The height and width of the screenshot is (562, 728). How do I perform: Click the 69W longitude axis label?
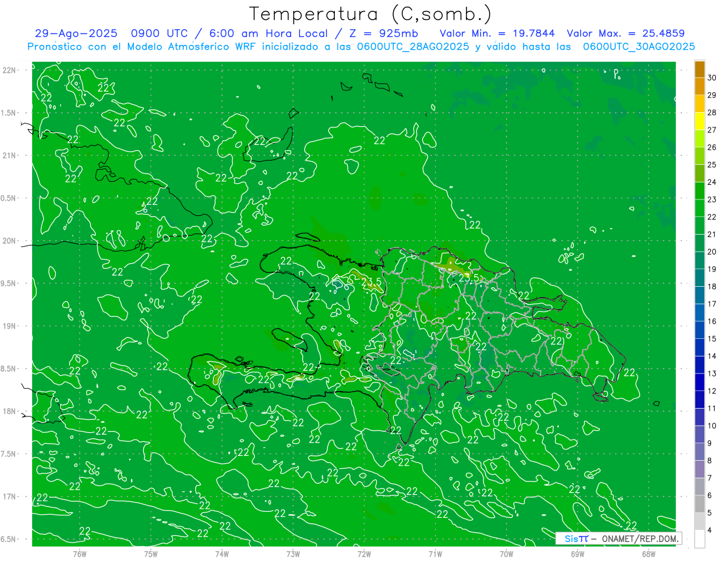pyautogui.click(x=578, y=554)
